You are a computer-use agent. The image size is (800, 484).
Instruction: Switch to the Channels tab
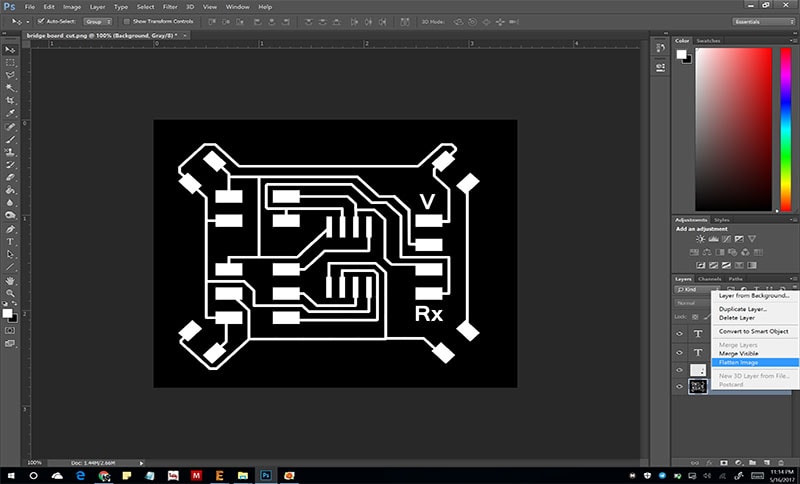709,279
